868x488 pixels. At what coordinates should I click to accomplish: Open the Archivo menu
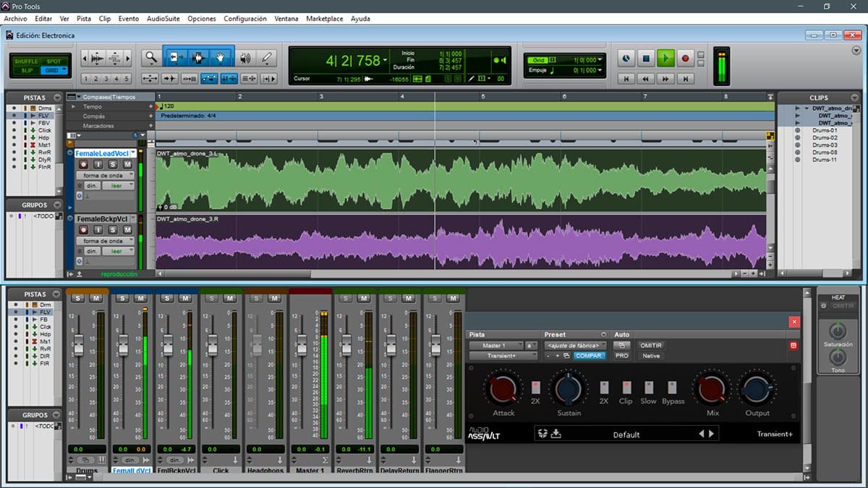click(16, 19)
